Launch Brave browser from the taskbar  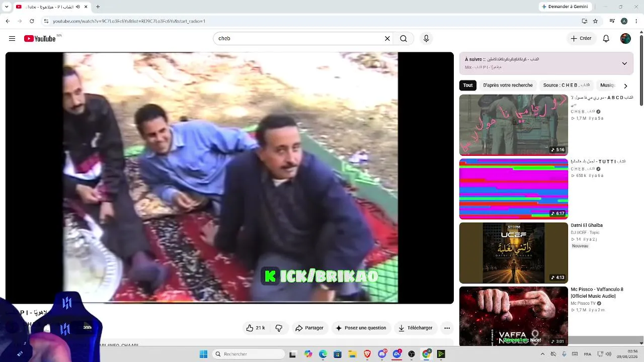(367, 354)
